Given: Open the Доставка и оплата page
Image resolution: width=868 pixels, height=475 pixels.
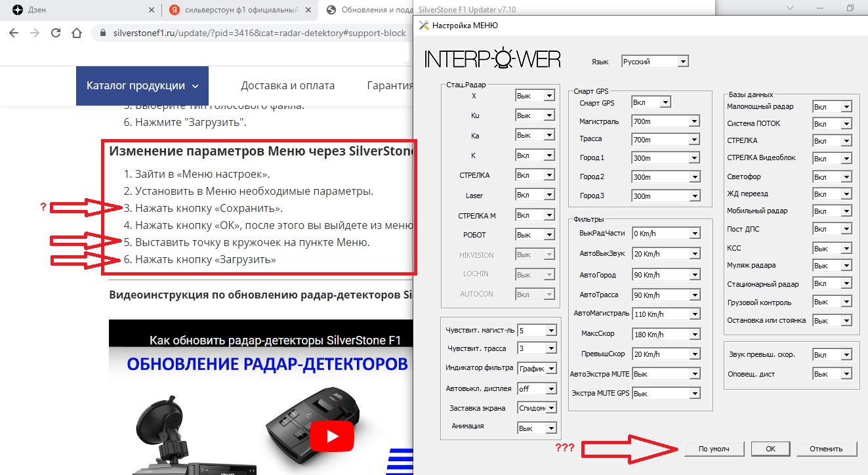Looking at the screenshot, I should (287, 85).
